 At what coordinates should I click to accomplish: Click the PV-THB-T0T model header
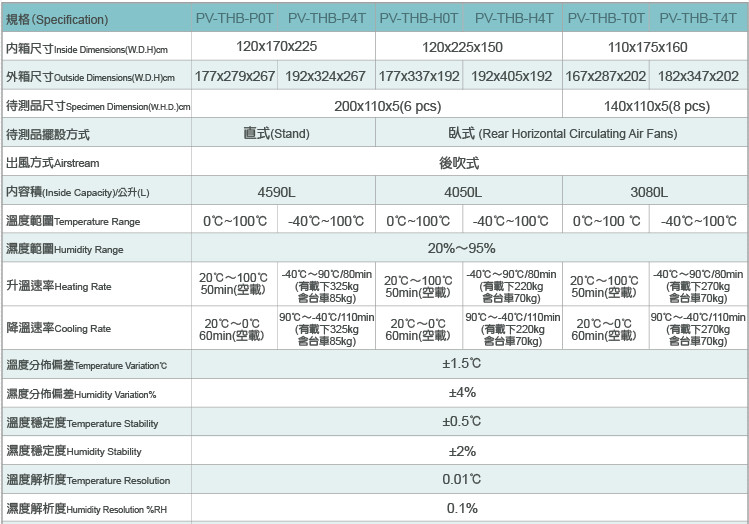click(x=606, y=18)
